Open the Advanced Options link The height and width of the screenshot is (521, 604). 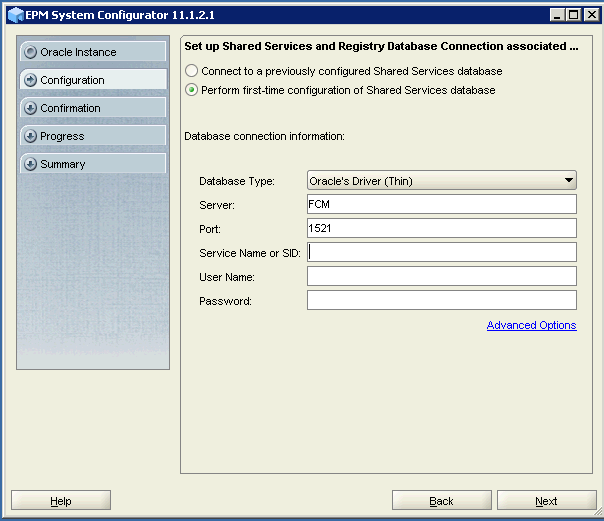[x=532, y=325]
